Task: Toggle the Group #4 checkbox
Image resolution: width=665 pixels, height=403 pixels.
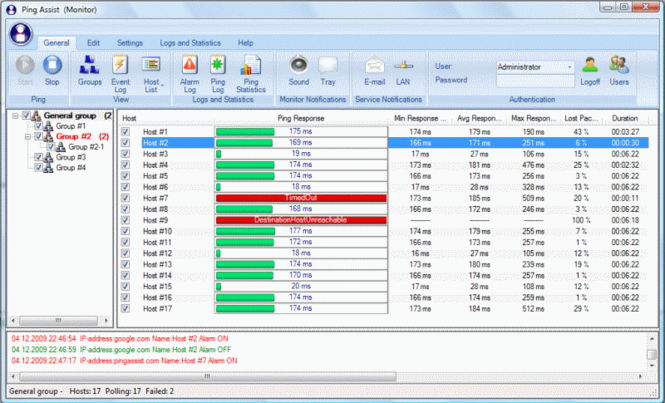Action: point(38,168)
